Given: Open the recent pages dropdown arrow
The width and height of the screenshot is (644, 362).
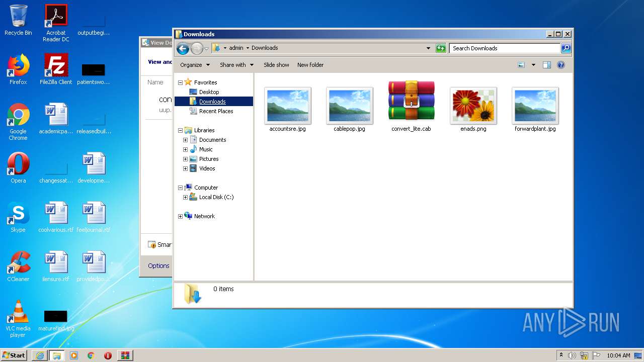Looking at the screenshot, I should (x=206, y=49).
